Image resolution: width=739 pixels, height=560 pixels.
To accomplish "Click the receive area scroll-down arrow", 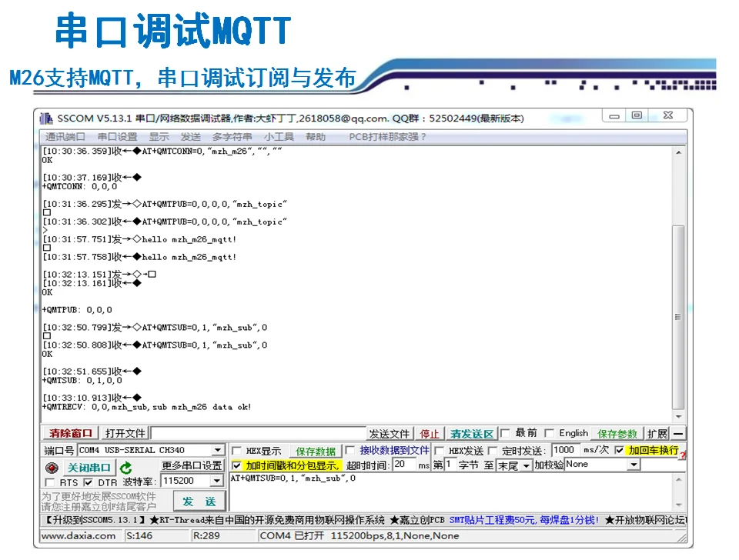I will point(678,417).
